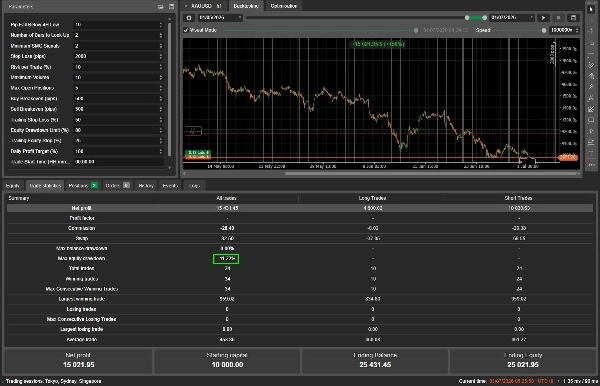Select the text annotation tool
The height and width of the screenshot is (386, 600).
(x=591, y=153)
